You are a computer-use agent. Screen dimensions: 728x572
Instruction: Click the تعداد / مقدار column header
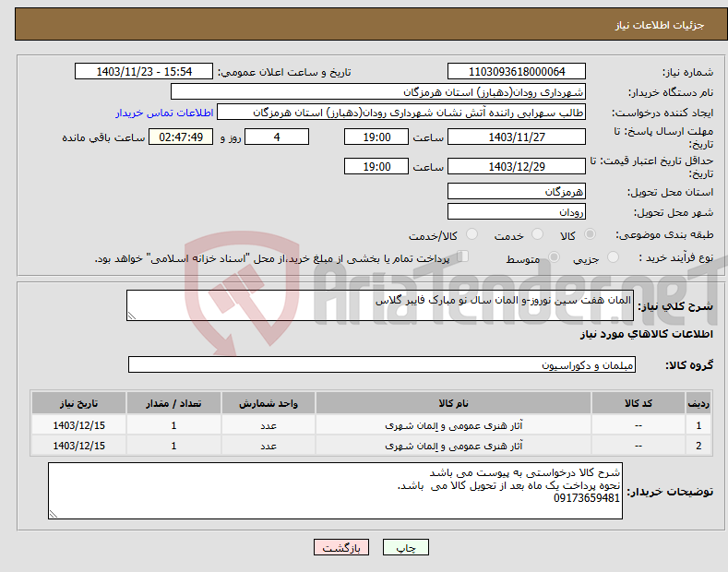173,403
